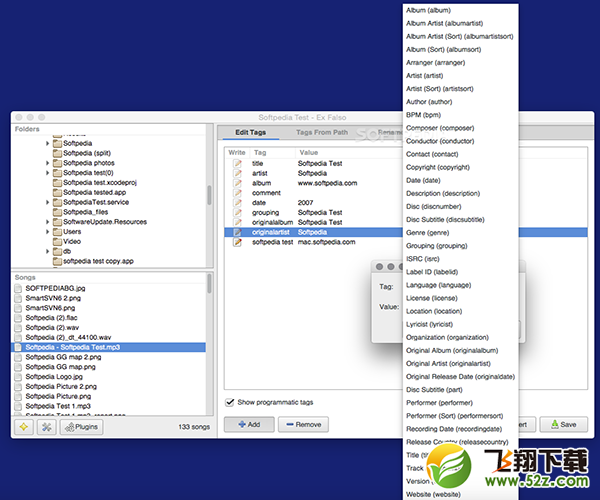The height and width of the screenshot is (500, 600).
Task: Select the song Softpedia - Softpedia Test.mp3
Action: [109, 347]
